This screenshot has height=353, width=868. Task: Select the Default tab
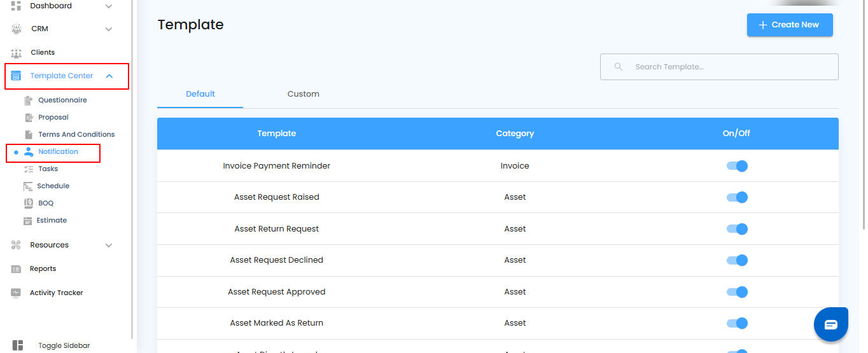click(x=200, y=94)
